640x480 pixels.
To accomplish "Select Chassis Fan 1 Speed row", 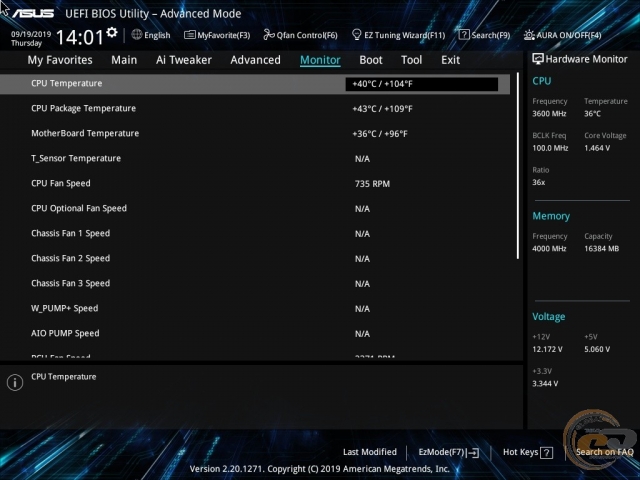I will pyautogui.click(x=255, y=233).
